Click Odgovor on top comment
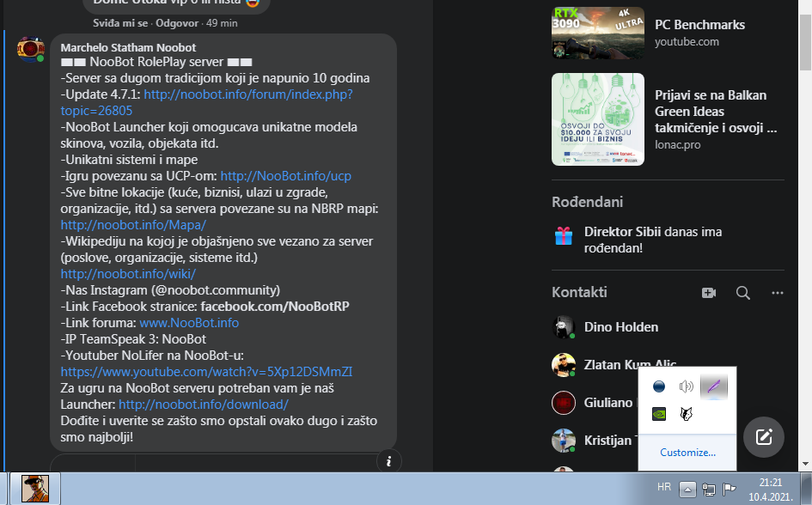Viewport: 812px width, 505px height. click(x=177, y=23)
